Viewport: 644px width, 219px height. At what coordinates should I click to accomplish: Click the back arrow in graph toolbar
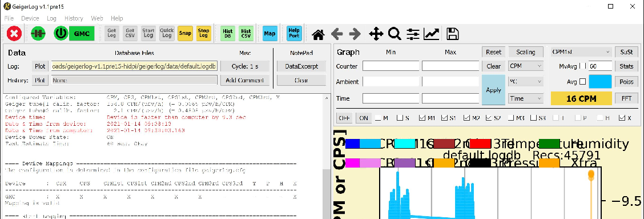click(337, 34)
